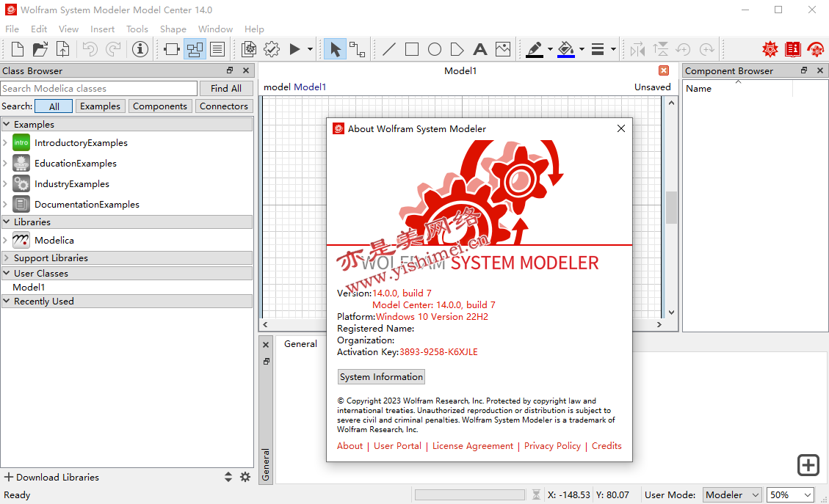
Task: Open the Tools menu
Action: pyautogui.click(x=137, y=29)
